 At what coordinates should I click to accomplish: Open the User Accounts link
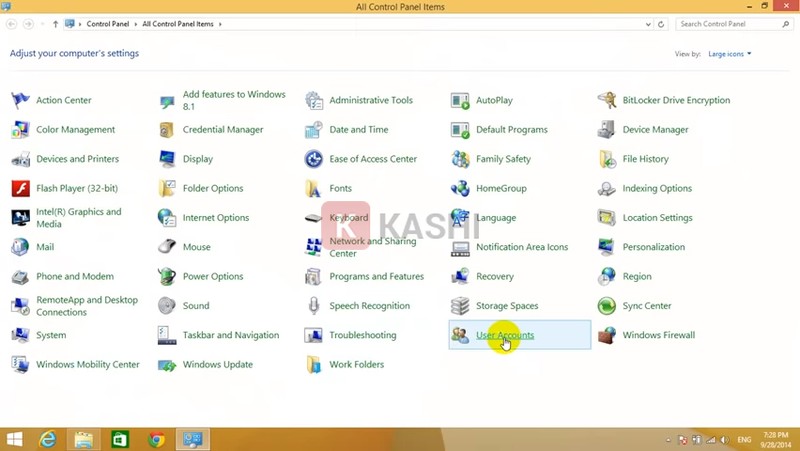click(505, 335)
